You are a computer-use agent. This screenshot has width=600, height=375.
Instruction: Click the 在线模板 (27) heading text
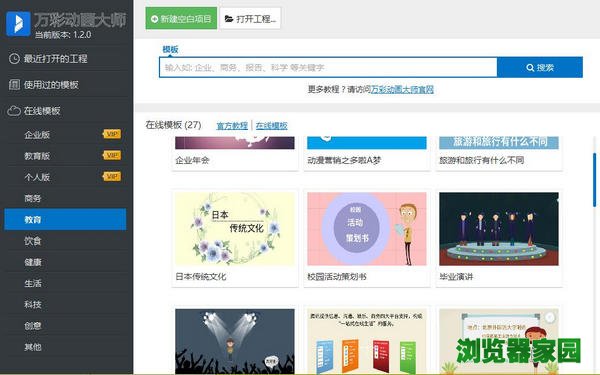[x=173, y=125]
